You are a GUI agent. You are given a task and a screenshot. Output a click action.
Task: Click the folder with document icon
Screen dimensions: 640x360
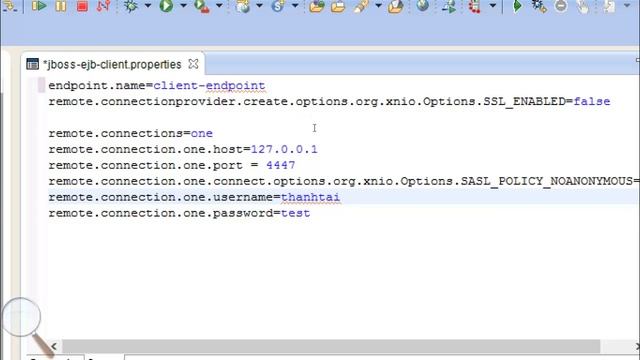pyautogui.click(x=396, y=6)
